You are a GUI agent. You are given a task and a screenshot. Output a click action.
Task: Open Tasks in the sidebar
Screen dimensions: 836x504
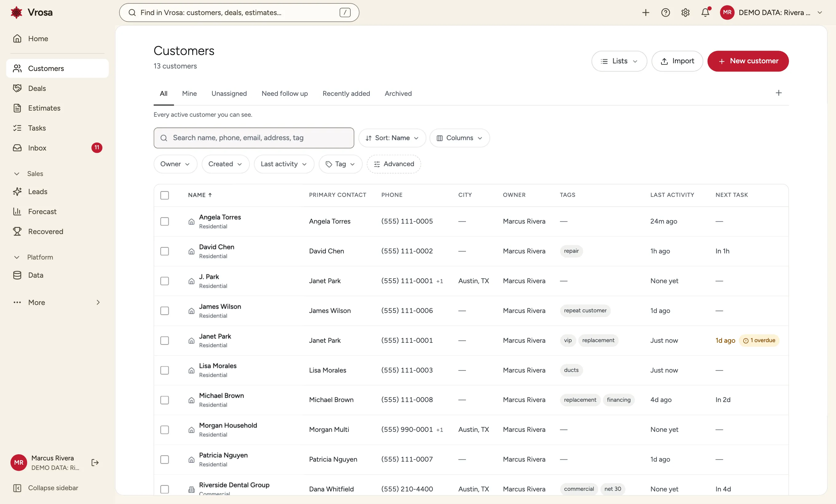tap(57, 128)
